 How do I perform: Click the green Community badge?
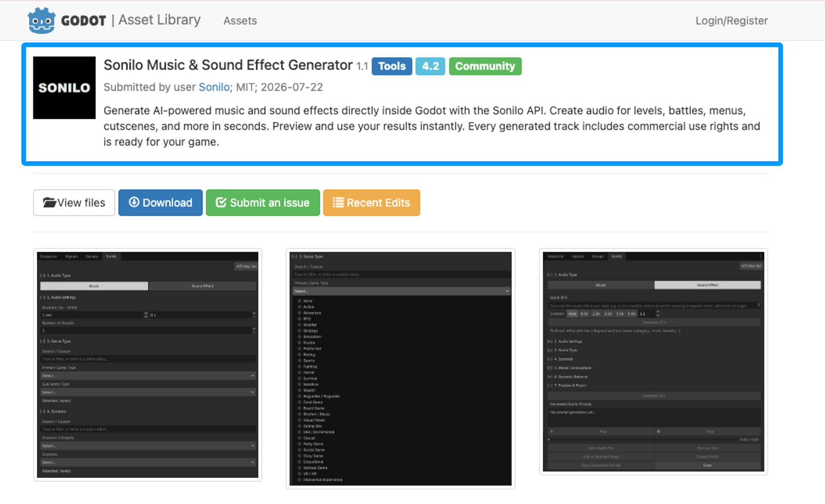[x=485, y=66]
